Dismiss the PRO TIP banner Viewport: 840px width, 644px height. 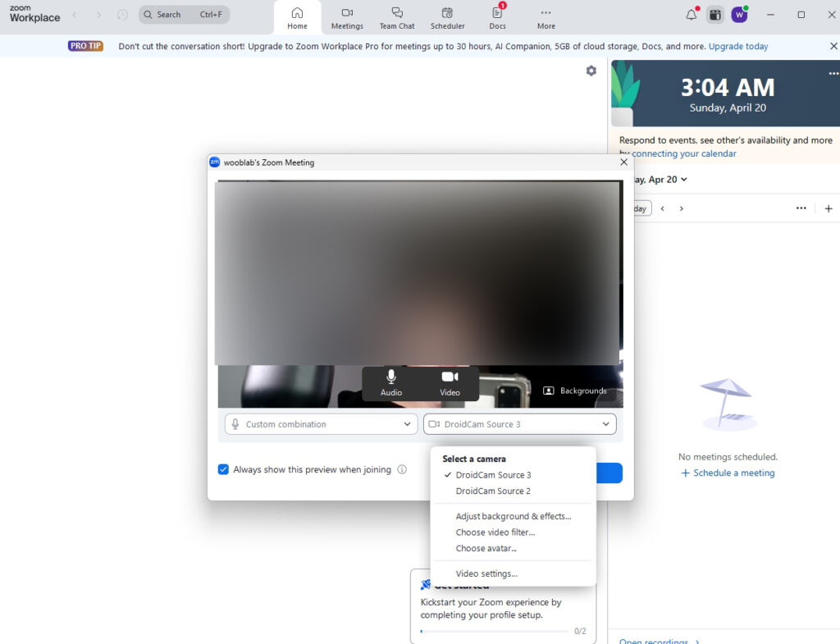click(833, 46)
